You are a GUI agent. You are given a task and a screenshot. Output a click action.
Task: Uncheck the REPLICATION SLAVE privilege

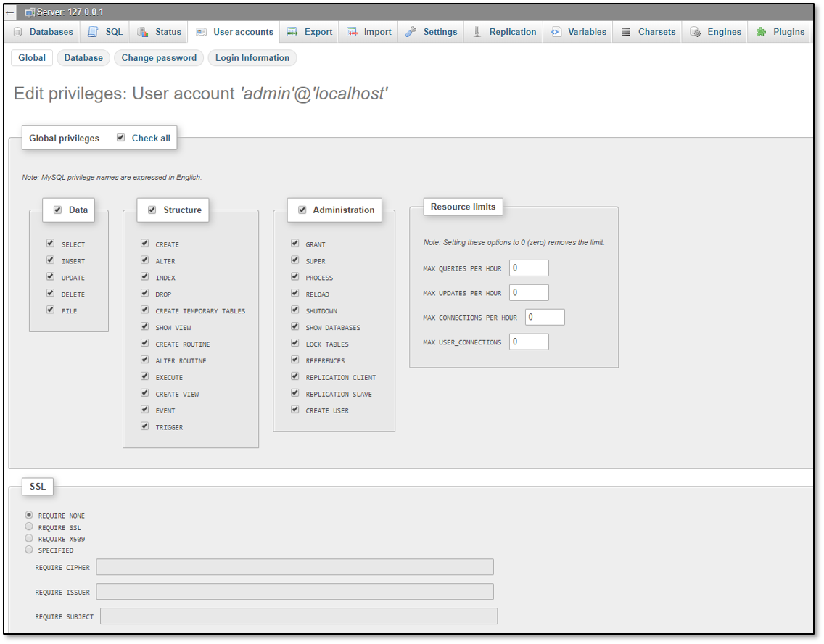click(294, 393)
